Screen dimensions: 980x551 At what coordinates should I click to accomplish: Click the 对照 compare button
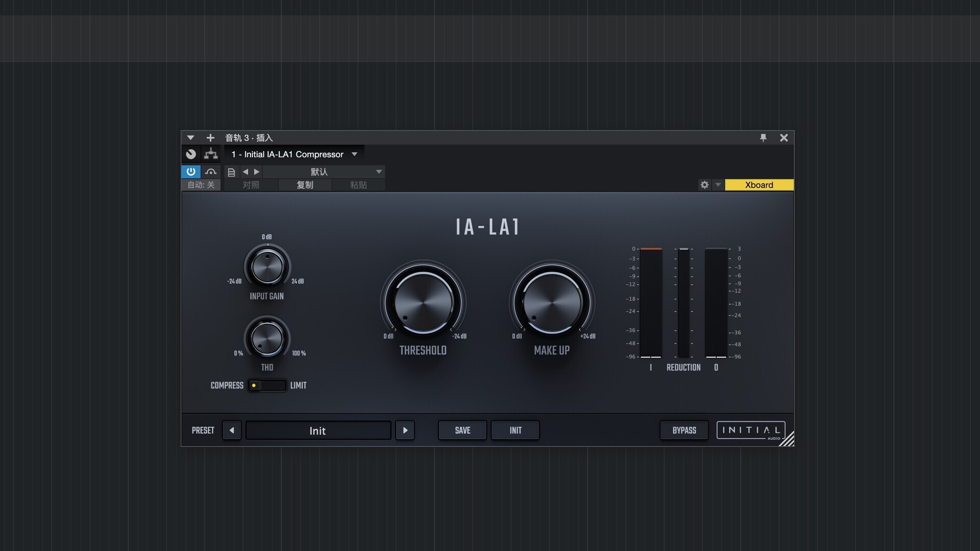(251, 185)
